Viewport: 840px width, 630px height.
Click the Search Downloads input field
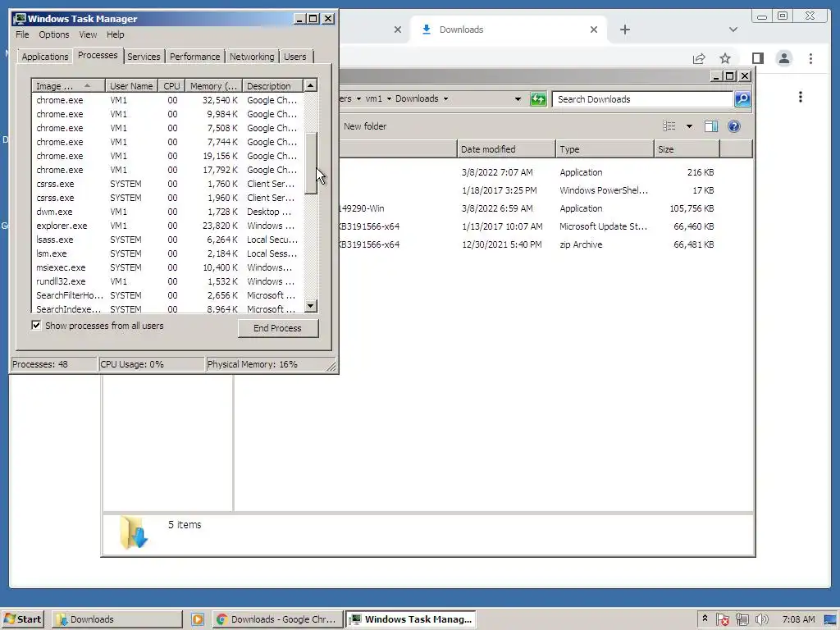pyautogui.click(x=642, y=99)
